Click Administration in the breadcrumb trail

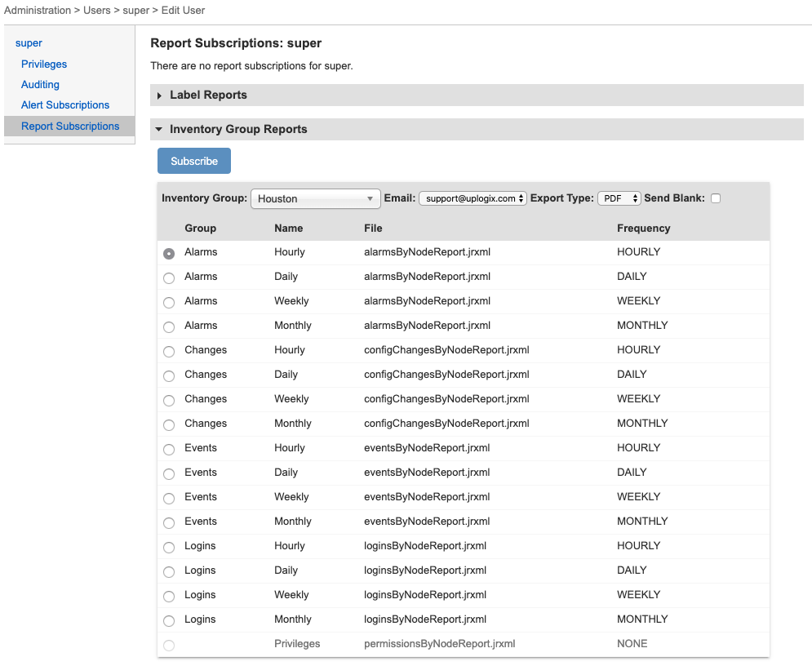[38, 10]
